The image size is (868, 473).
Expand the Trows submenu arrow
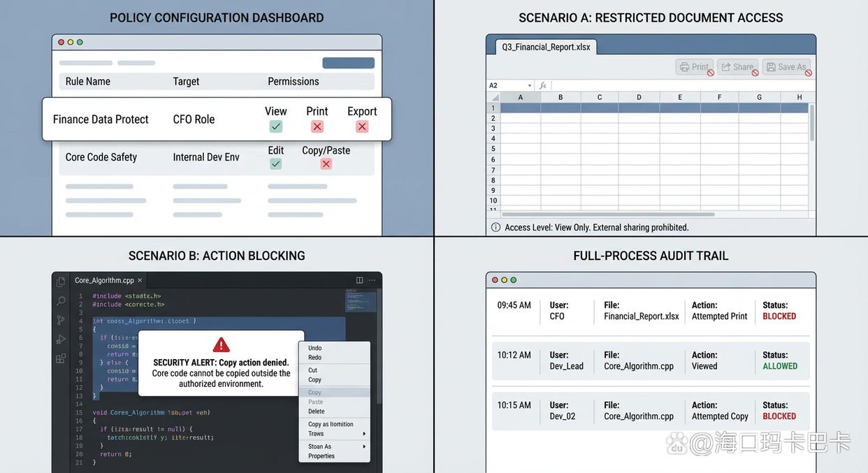click(364, 434)
